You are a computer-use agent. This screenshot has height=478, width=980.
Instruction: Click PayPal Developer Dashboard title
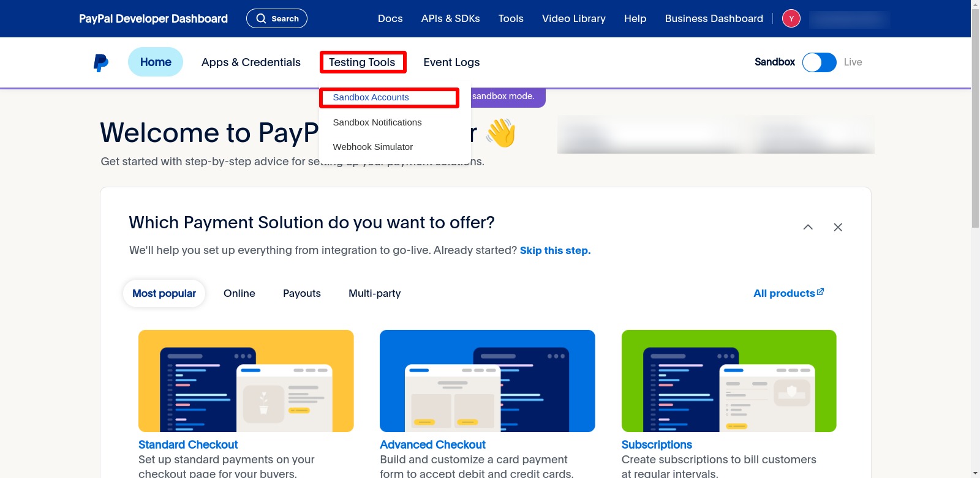point(153,18)
